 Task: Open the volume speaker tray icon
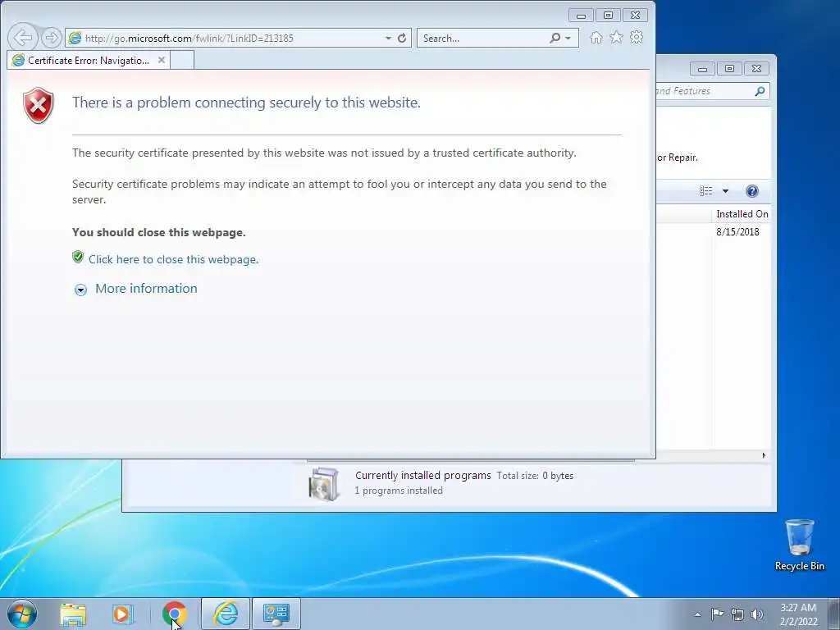click(756, 614)
